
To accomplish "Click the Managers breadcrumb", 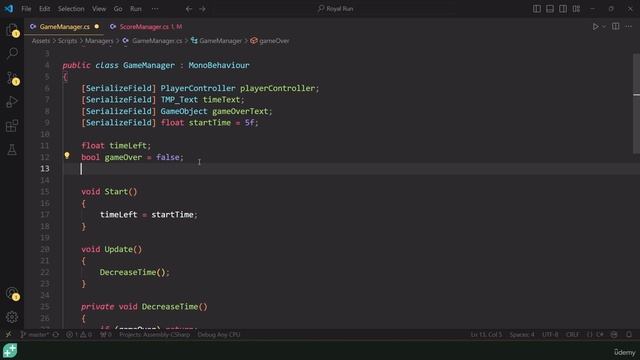I will [99, 41].
